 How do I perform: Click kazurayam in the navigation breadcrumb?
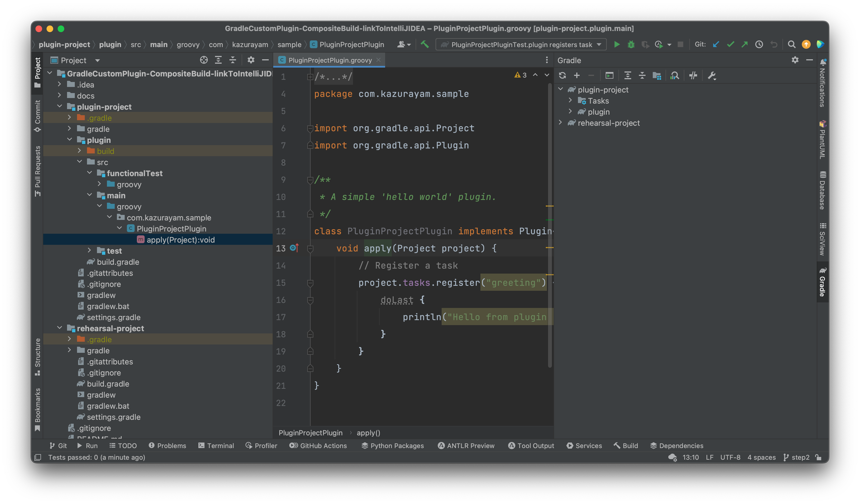[250, 45]
